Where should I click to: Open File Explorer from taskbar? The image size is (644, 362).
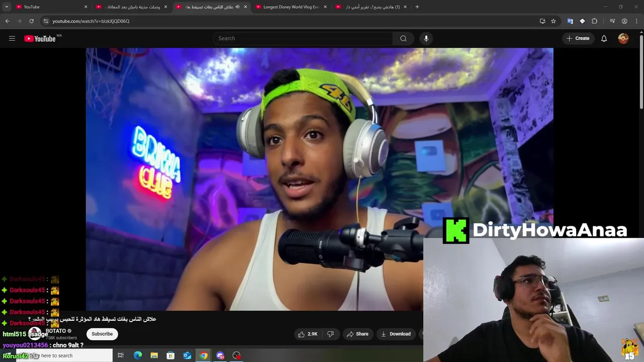click(x=154, y=355)
